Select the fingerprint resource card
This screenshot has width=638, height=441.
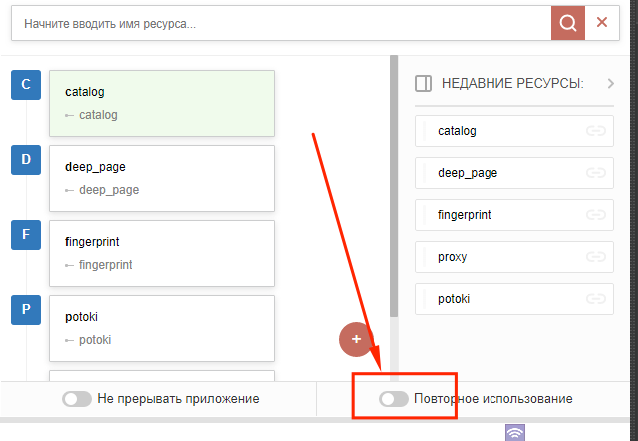click(x=162, y=253)
